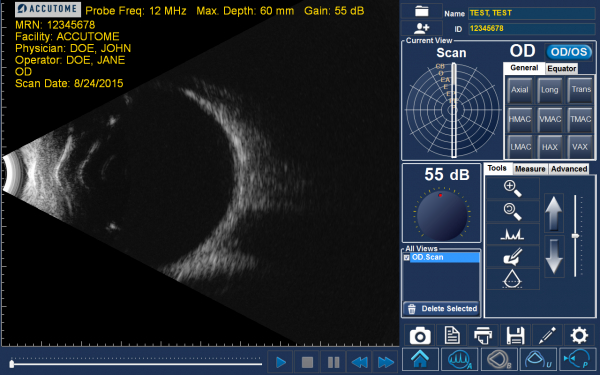Switch to B-scan mode icon

point(499,360)
